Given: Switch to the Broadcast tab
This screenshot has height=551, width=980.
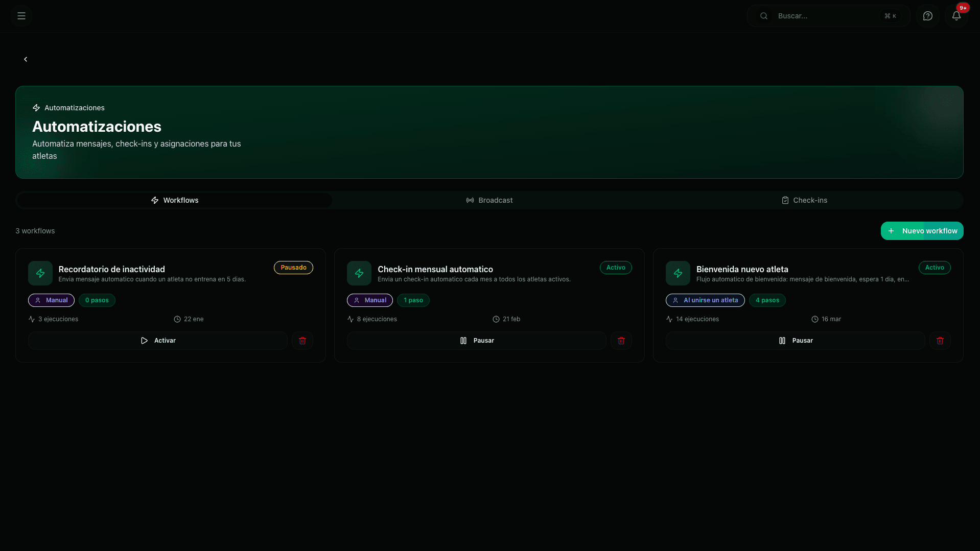Looking at the screenshot, I should [x=489, y=200].
